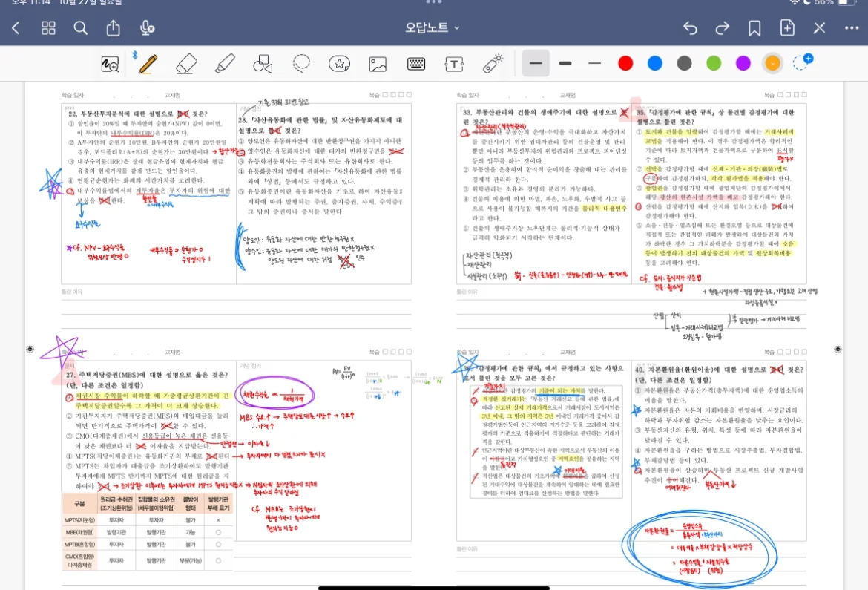Tick the first 복습 box above question 40
Screen dimensions: 868x590
[x=780, y=351]
